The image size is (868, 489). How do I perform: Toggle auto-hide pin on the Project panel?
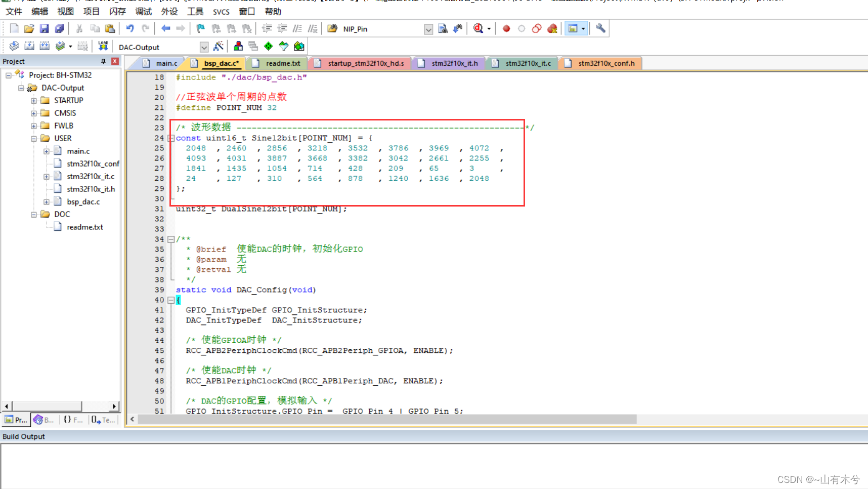103,61
